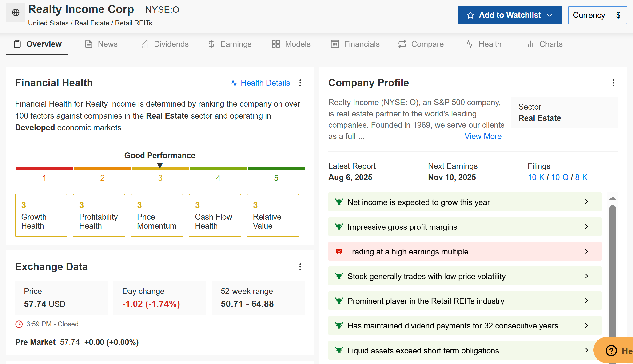This screenshot has height=364, width=633.
Task: Click Add to Watchlist button
Action: coord(510,15)
